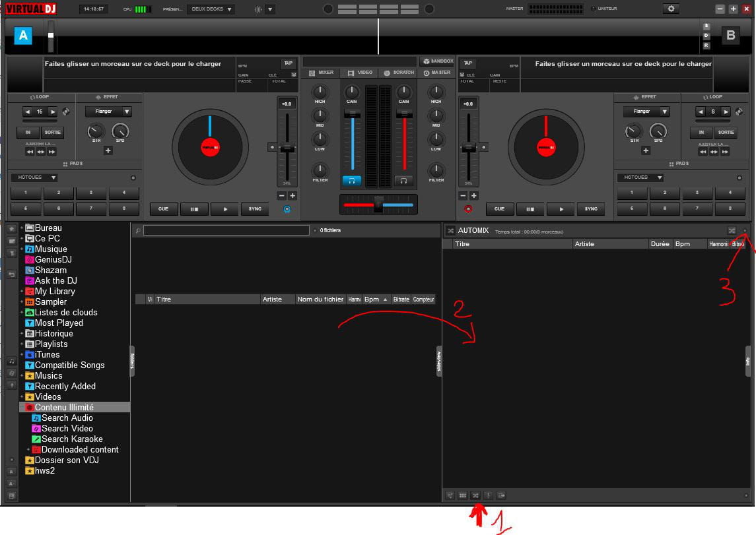The width and height of the screenshot is (756, 535).
Task: Switch to the MASTER tab
Action: (437, 73)
